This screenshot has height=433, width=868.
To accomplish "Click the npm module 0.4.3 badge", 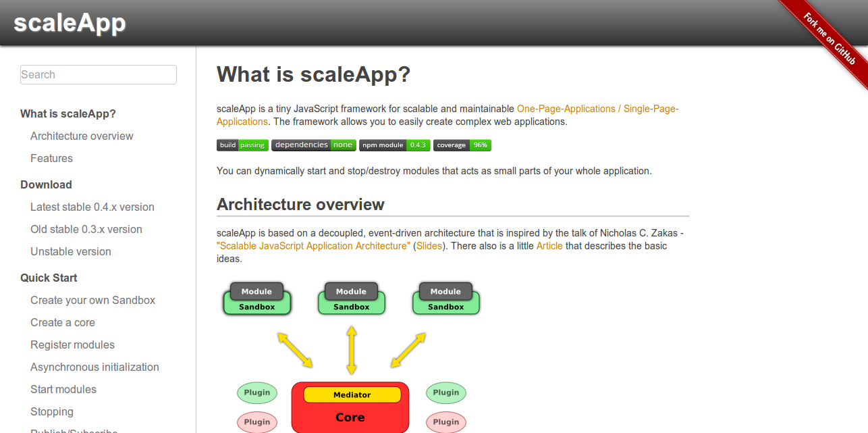I will point(394,145).
